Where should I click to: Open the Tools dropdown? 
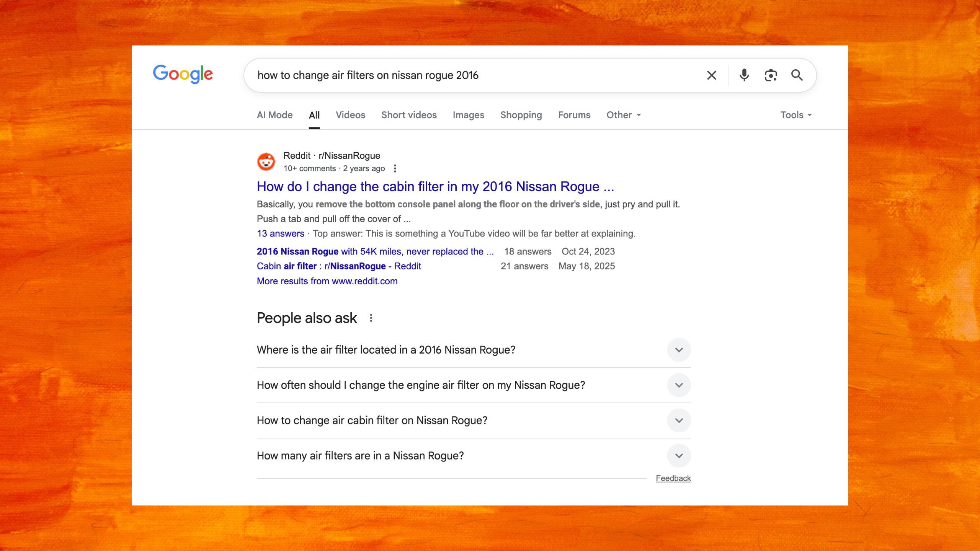click(x=796, y=115)
